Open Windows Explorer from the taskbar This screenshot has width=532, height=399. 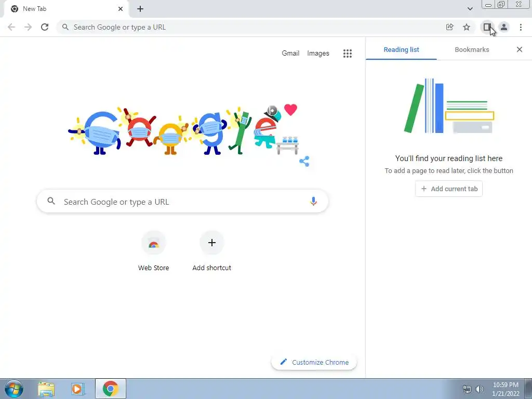46,389
